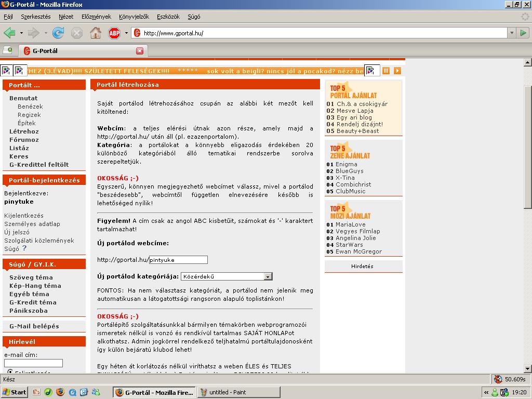Switch to untitled - Paint in taskbar
532x399 pixels.
[x=238, y=392]
